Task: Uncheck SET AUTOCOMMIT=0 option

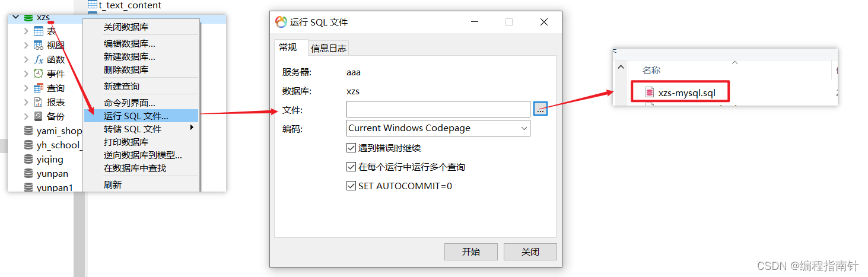Action: [x=351, y=186]
